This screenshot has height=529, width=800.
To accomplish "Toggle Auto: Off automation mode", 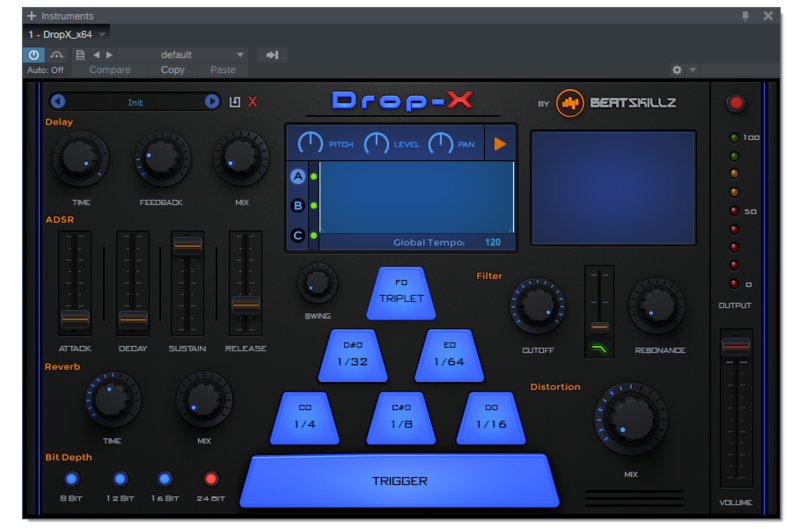I will (x=45, y=70).
